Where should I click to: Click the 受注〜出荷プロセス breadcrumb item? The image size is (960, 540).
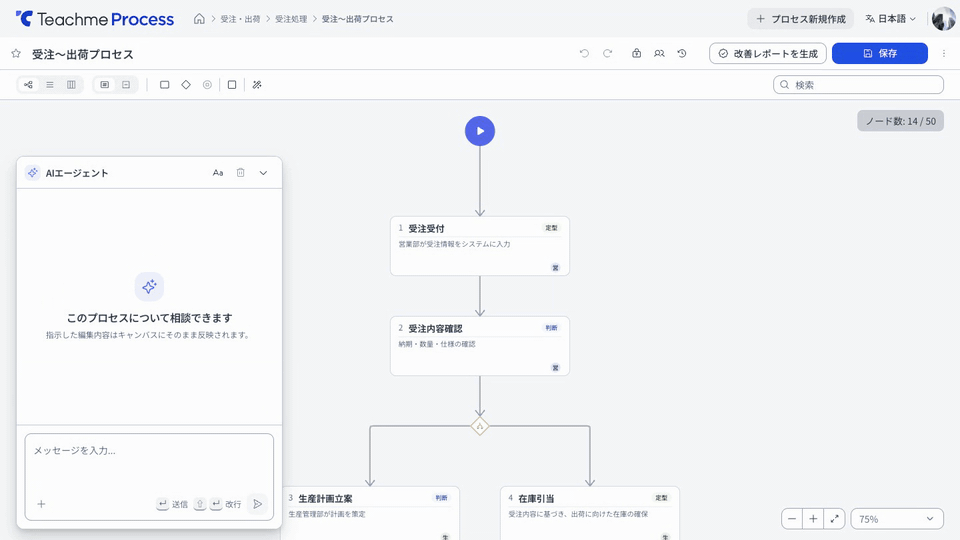(x=358, y=19)
